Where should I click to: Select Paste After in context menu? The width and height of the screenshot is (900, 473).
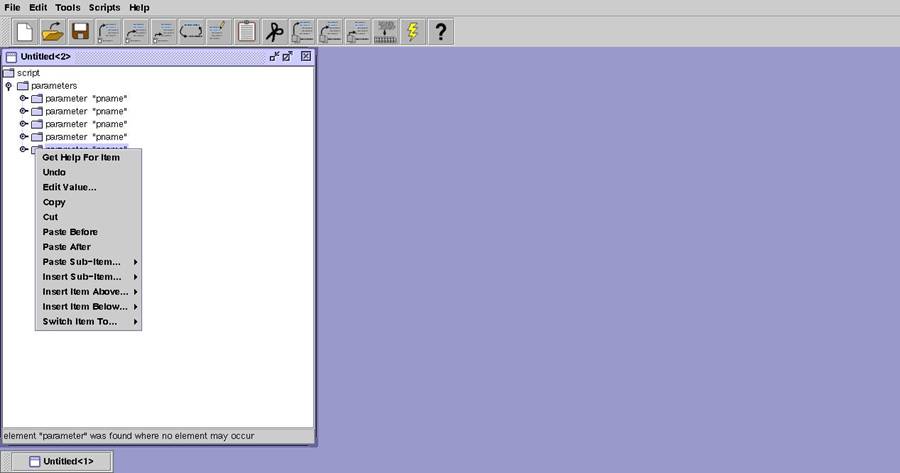coord(88,247)
